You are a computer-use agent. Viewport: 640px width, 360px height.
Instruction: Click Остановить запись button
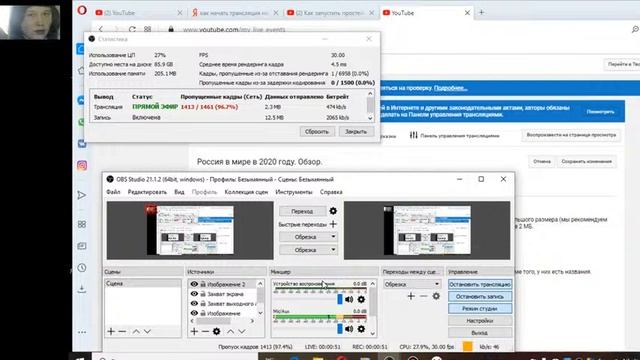pos(480,296)
